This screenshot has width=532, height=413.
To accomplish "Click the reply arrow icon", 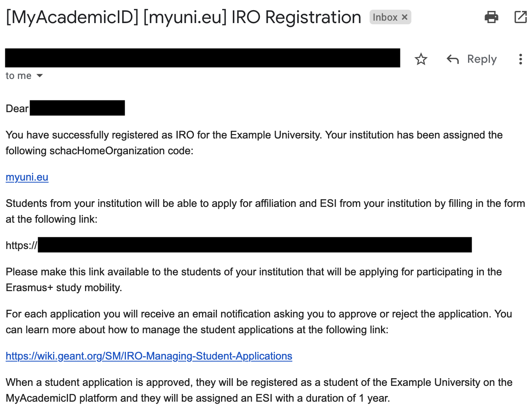I will pyautogui.click(x=453, y=60).
